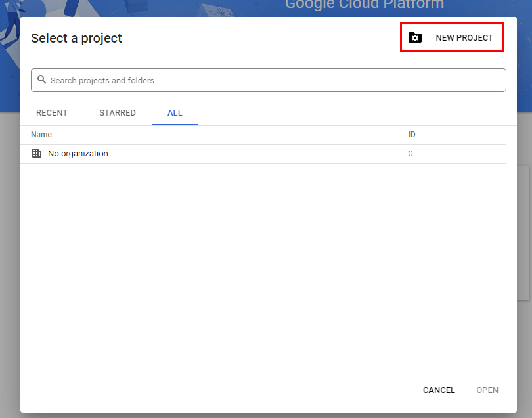Switch to the RECENT tab
532x418 pixels.
pos(52,113)
